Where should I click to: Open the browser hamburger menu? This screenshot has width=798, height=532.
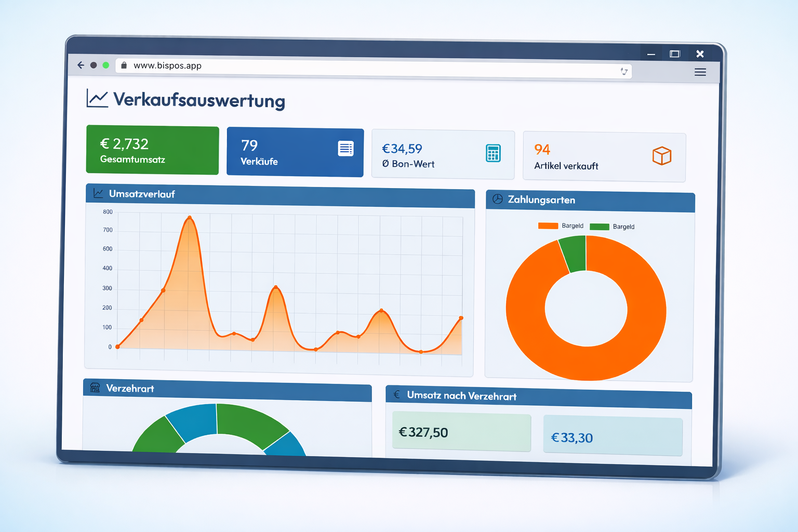click(700, 72)
